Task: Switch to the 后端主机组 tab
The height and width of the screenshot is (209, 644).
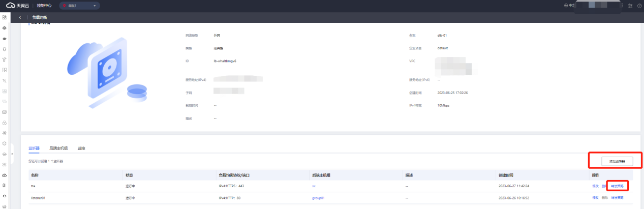Action: click(58, 148)
